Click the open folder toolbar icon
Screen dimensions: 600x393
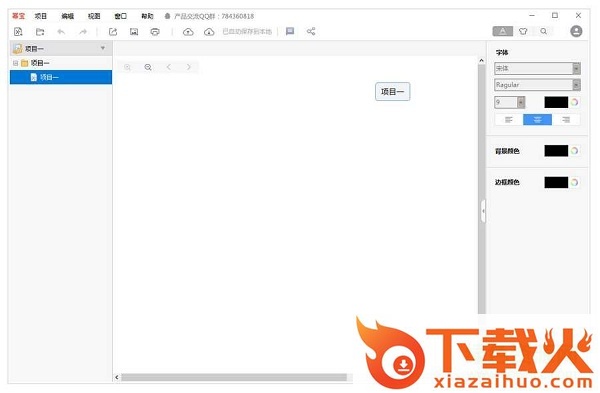click(40, 32)
